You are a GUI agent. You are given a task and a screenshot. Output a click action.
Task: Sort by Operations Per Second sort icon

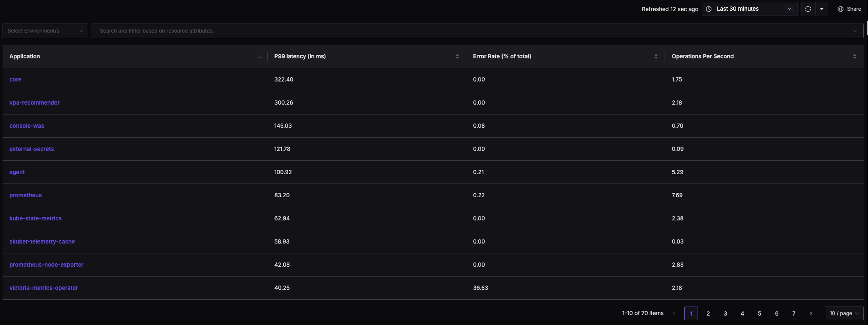[854, 57]
